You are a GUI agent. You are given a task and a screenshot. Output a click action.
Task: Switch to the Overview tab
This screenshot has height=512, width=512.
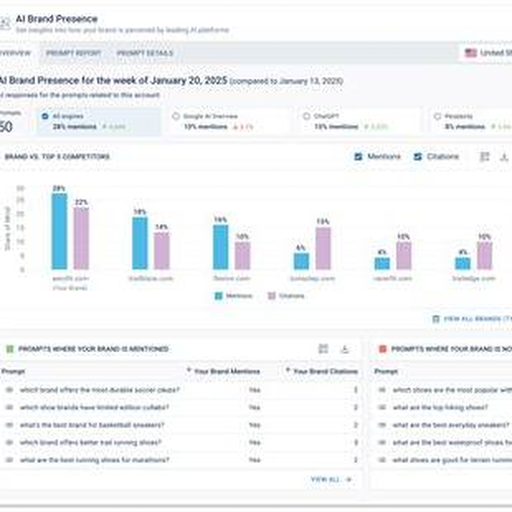pos(15,53)
